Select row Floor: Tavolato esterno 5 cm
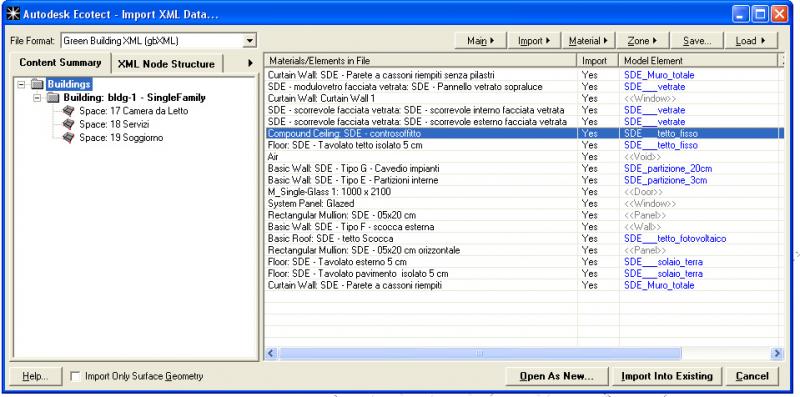800x397 pixels. point(524,262)
